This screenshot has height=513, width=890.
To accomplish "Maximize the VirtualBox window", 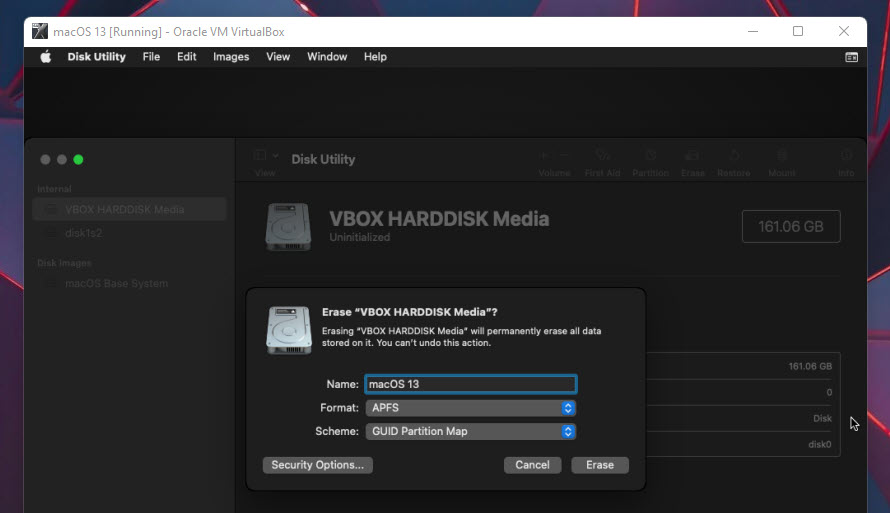I will 797,31.
